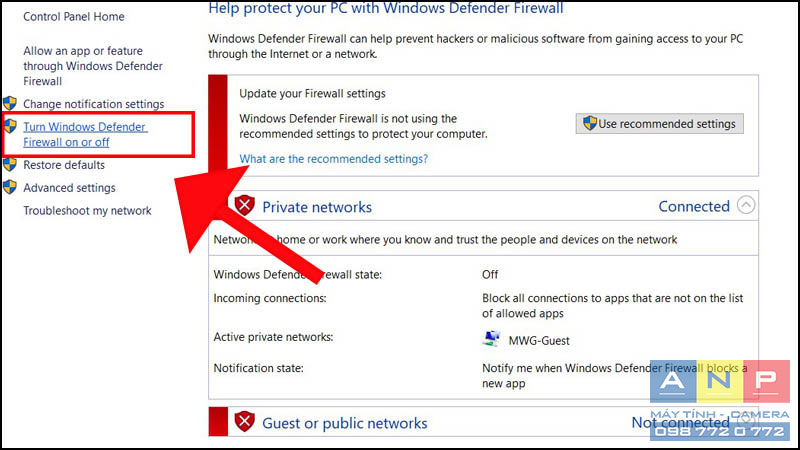800x450 pixels.
Task: Open Turn Windows Defender Firewall on or off
Action: point(85,134)
